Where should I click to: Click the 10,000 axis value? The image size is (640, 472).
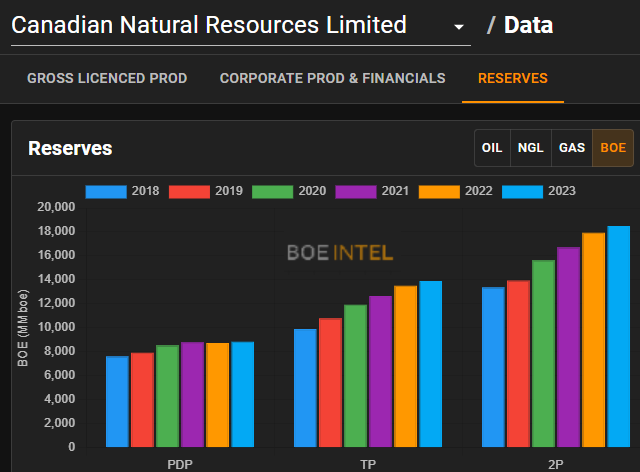(x=56, y=327)
